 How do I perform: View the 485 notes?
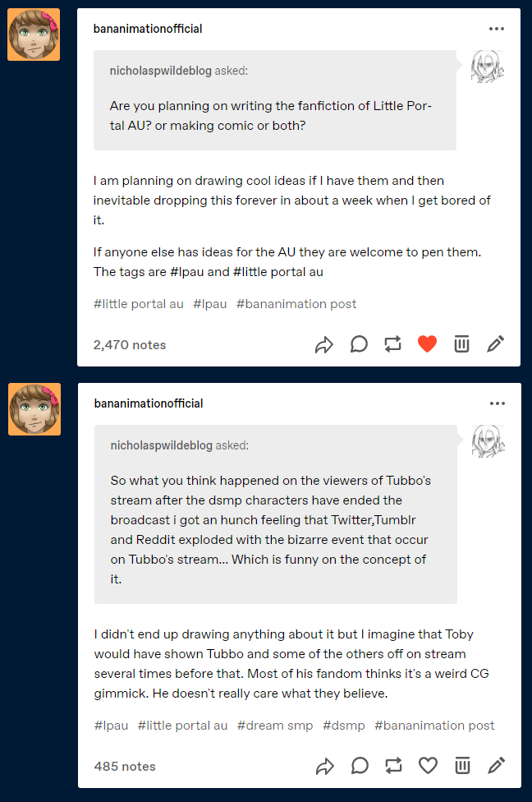click(125, 767)
